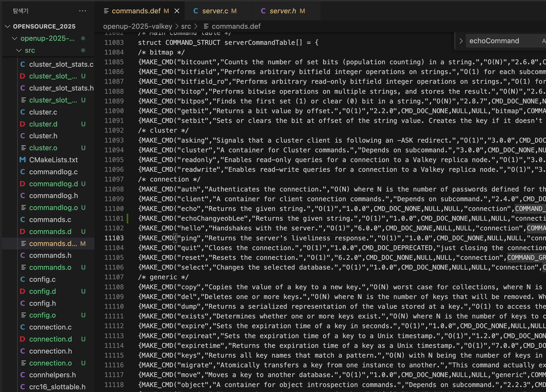Click the D icon beside cluster.d

(x=22, y=124)
